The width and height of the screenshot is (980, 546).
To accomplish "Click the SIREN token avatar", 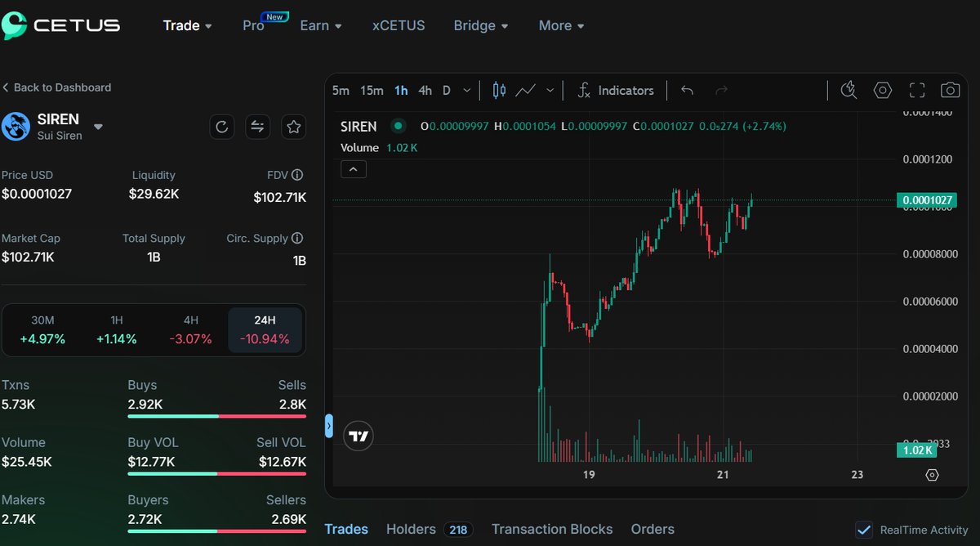I will [x=16, y=127].
